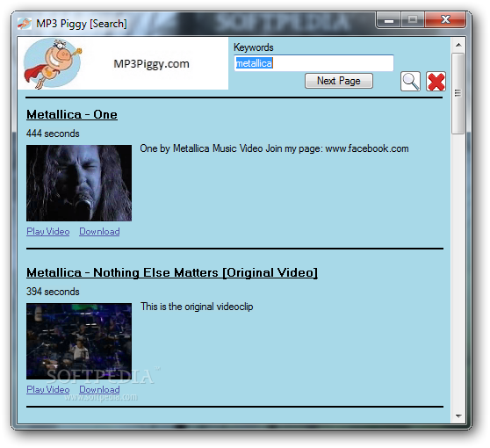Click the MP3 Piggy superhero pig logo

[x=53, y=63]
